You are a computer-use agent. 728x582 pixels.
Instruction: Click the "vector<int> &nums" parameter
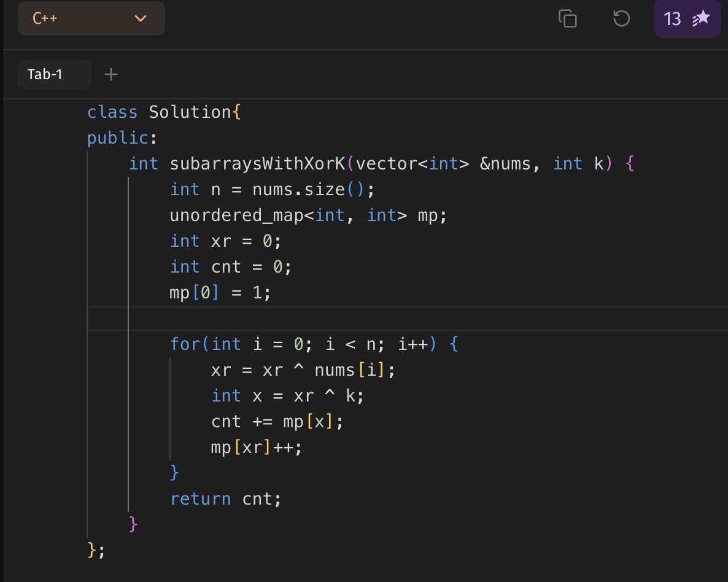coord(443,163)
